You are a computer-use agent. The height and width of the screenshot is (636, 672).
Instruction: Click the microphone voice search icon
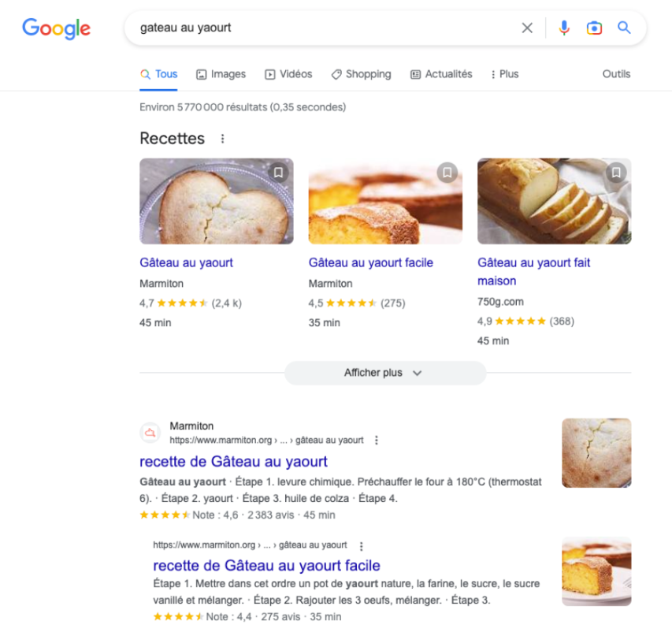click(x=564, y=27)
